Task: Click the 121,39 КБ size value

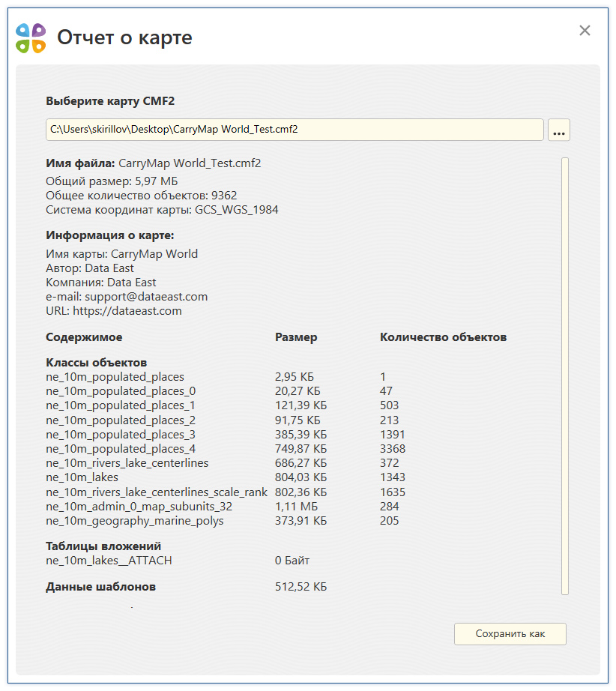Action: 301,405
